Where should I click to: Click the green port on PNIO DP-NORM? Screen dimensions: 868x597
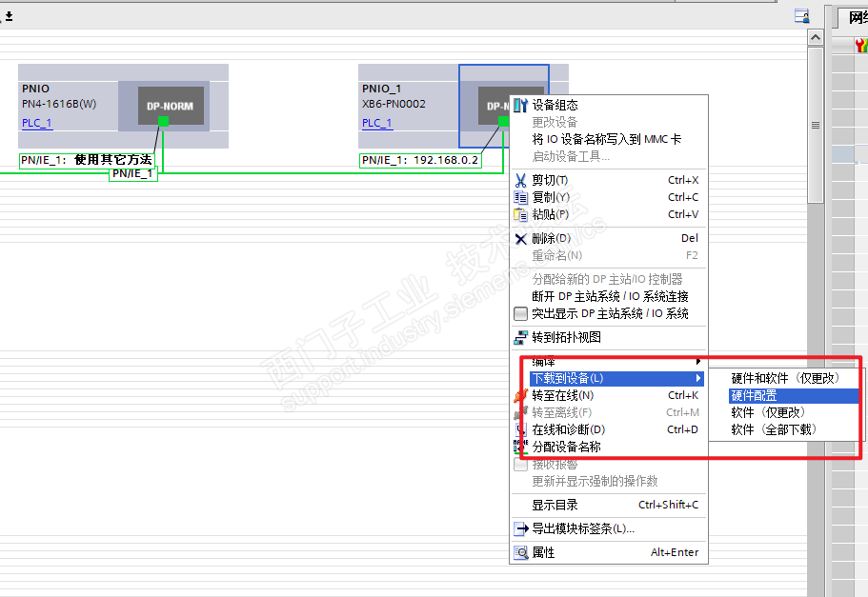pos(163,121)
